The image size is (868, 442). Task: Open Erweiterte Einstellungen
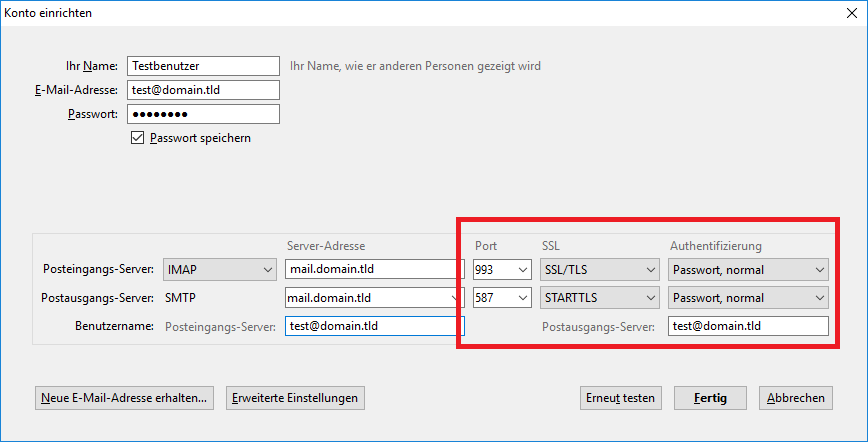pos(295,398)
